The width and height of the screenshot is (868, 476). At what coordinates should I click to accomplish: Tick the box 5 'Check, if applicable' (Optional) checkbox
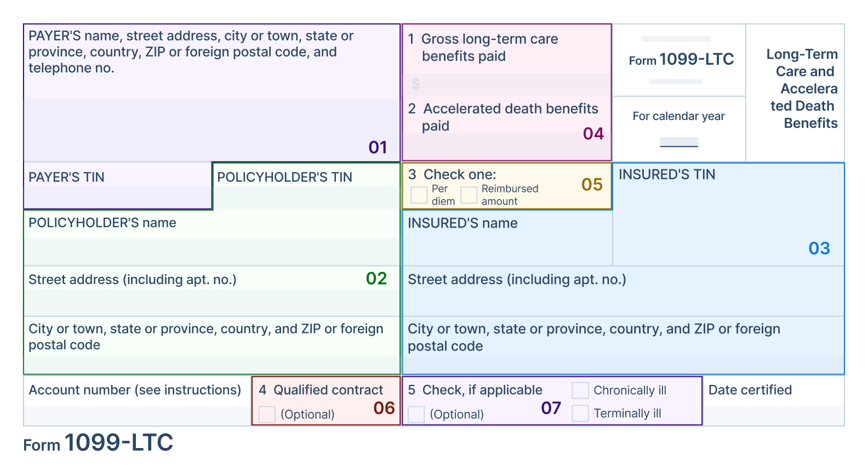click(x=416, y=414)
